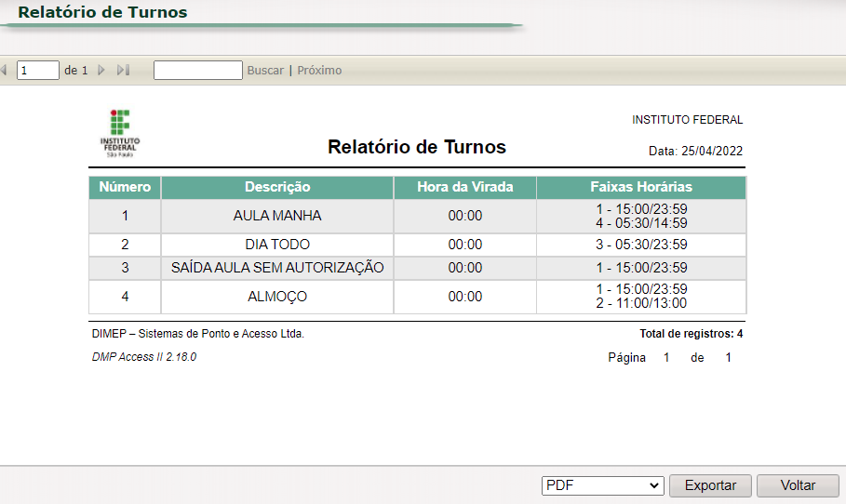Select the number 2 cell of DIA TODO
This screenshot has width=846, height=504.
click(x=125, y=245)
